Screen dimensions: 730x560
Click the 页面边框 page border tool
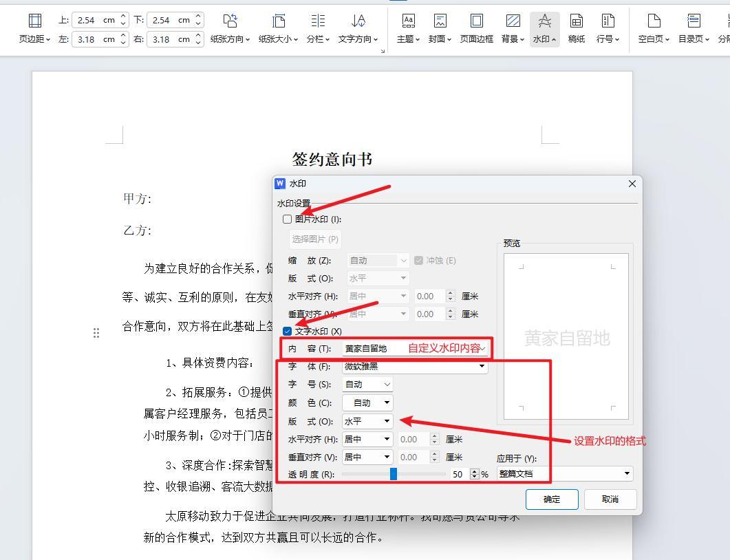click(x=476, y=28)
